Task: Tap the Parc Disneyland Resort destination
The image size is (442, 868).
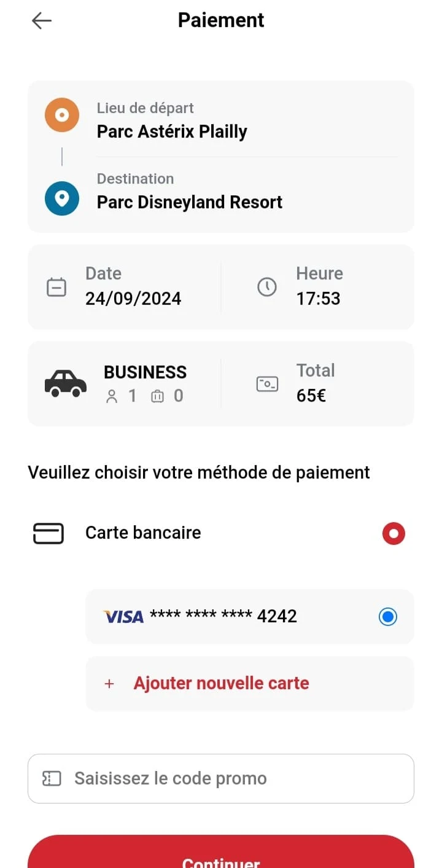Action: [190, 202]
